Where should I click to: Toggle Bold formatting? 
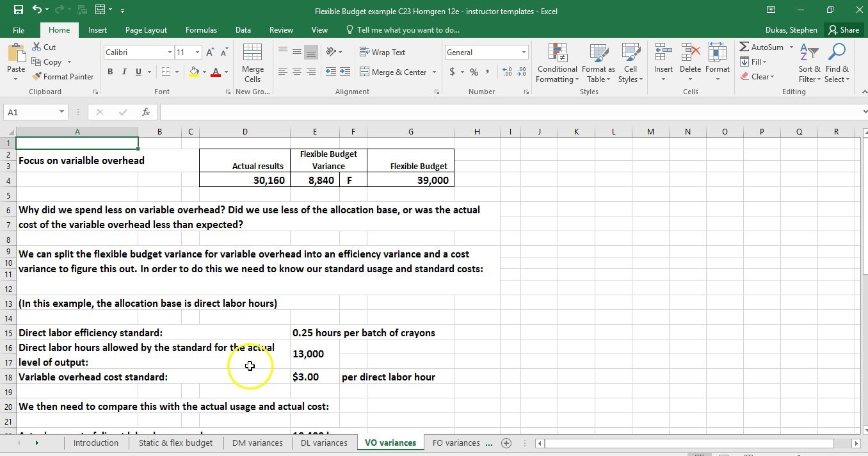pyautogui.click(x=110, y=72)
